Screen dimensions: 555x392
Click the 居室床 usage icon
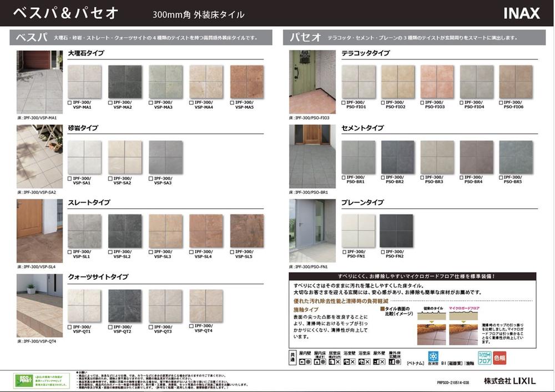335,362
